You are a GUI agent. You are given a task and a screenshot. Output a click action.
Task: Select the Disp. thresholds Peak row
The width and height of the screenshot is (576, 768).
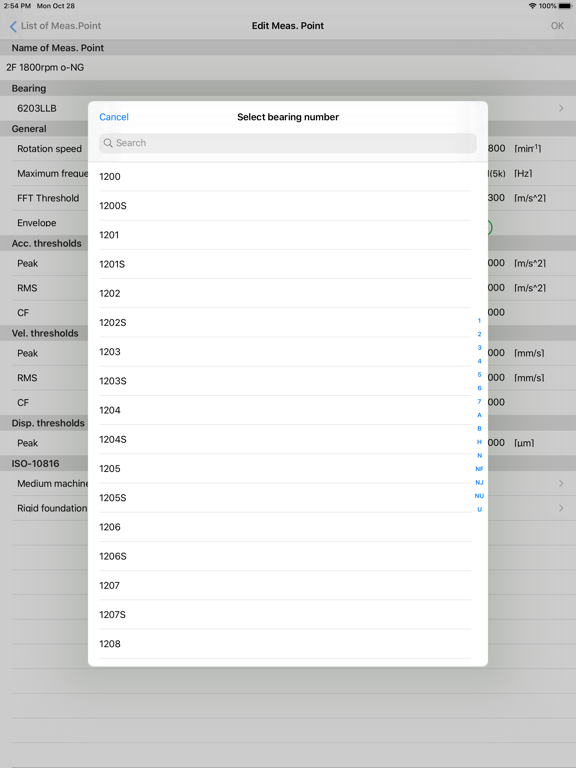pos(288,443)
